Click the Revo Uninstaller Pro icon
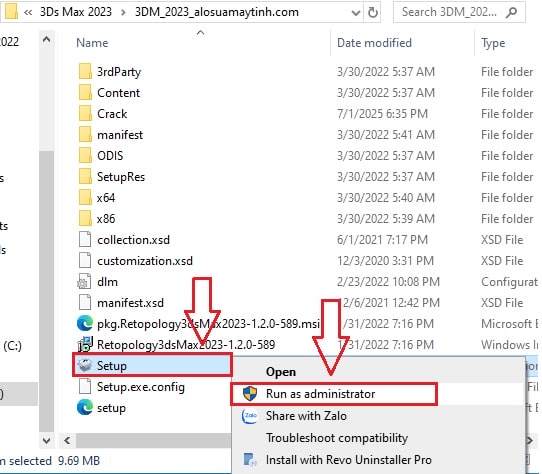Viewport: 542px width, 474px height. click(x=250, y=460)
